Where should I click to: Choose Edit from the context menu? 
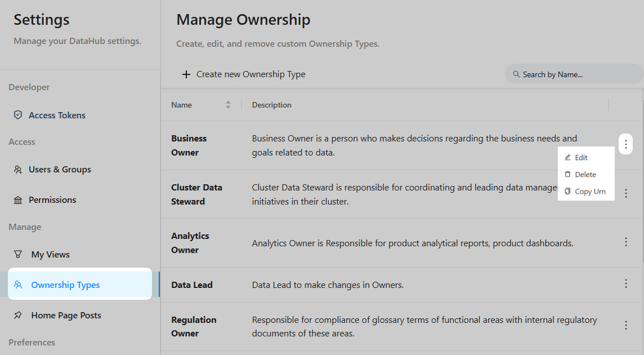(581, 158)
